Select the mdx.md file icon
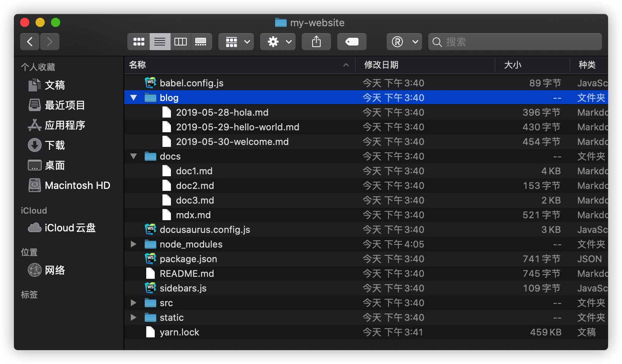Screen dimensions: 622x364 click(x=167, y=215)
